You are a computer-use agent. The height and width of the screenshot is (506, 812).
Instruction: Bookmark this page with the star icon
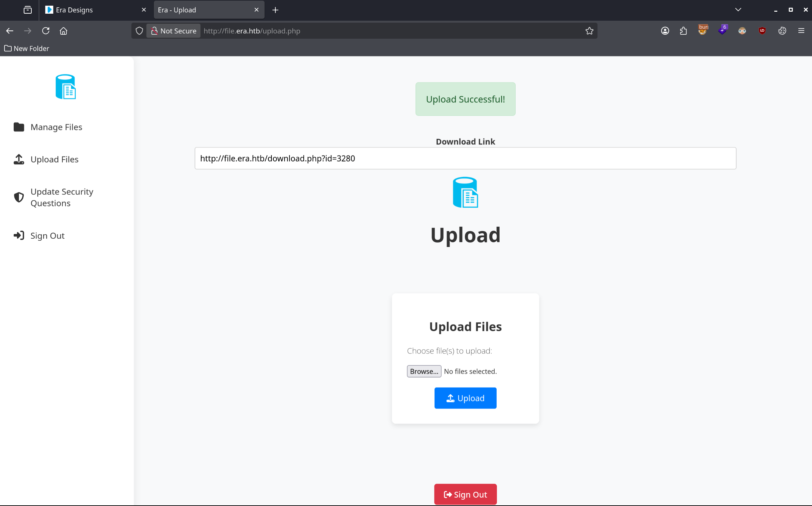pyautogui.click(x=589, y=31)
